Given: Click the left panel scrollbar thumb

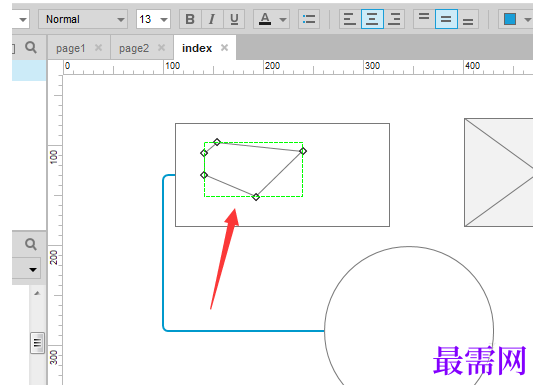Looking at the screenshot, I should (x=37, y=343).
